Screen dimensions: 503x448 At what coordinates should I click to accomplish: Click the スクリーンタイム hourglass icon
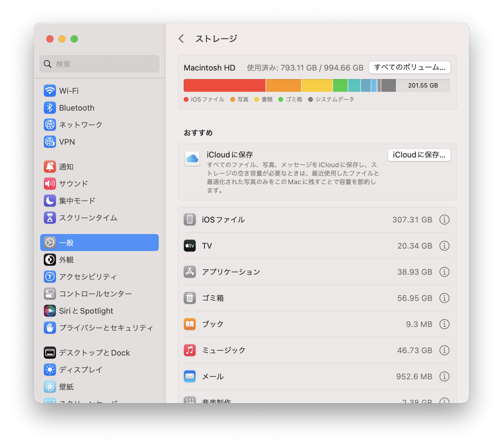click(x=50, y=218)
